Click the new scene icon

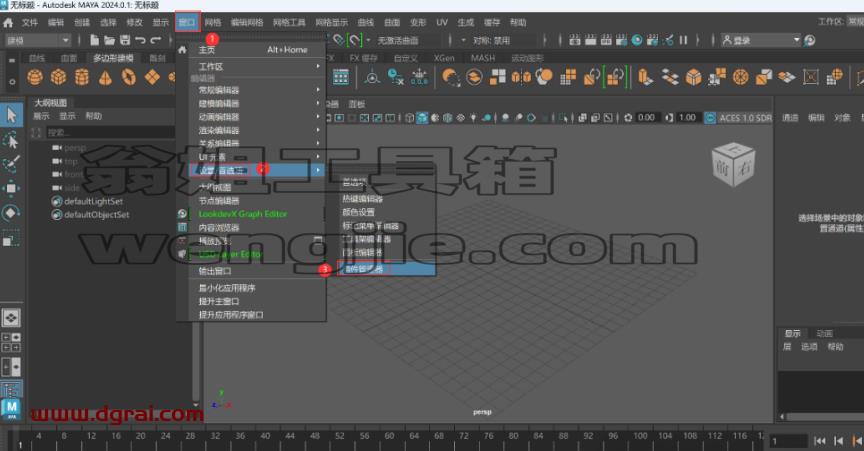point(95,40)
